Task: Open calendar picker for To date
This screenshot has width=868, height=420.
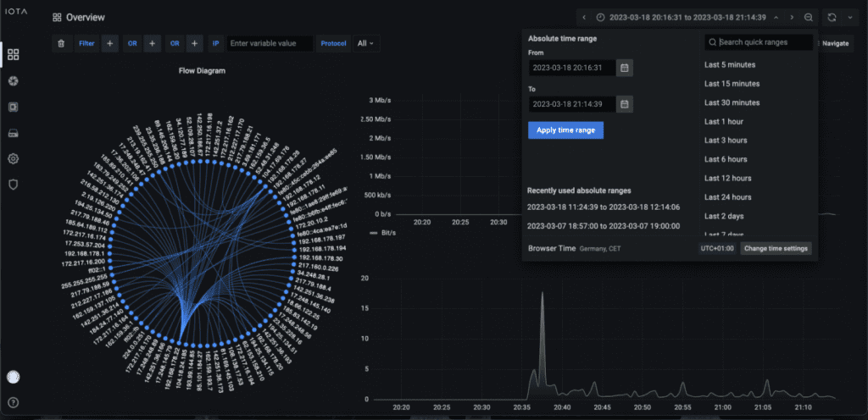Action: tap(624, 104)
